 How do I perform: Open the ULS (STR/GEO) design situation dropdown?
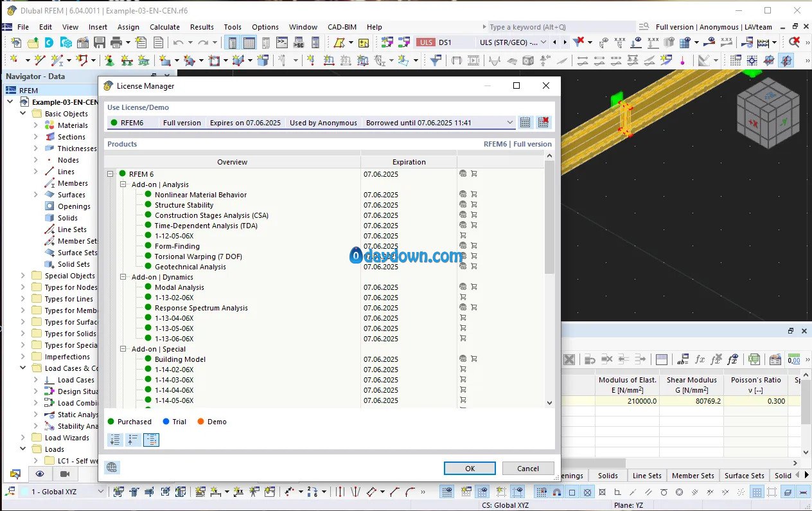tap(543, 42)
